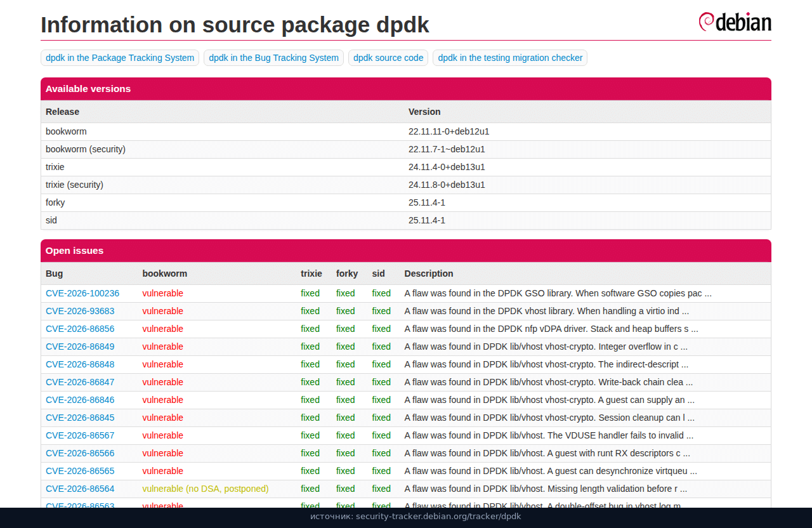Image resolution: width=812 pixels, height=528 pixels.
Task: Open dpdk in the Bug Tracking System
Action: click(273, 58)
